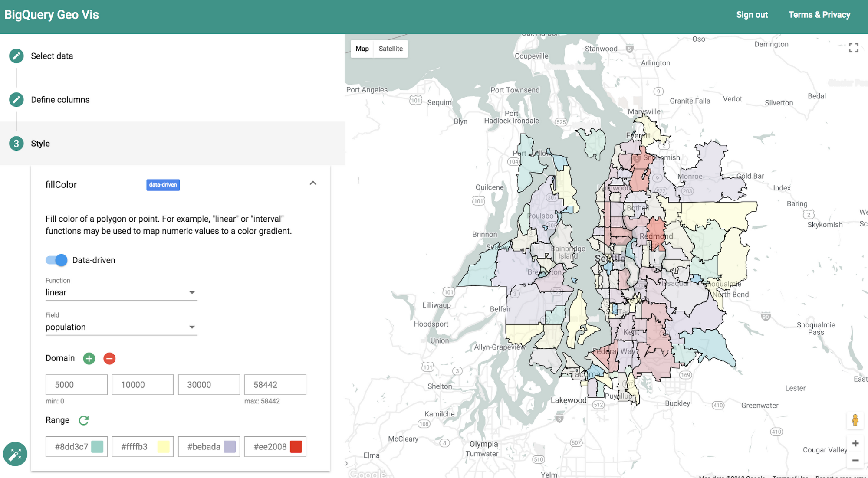Click the #ffffb3 yellow color swatch
Viewport: 868px width, 478px height.
click(x=163, y=447)
